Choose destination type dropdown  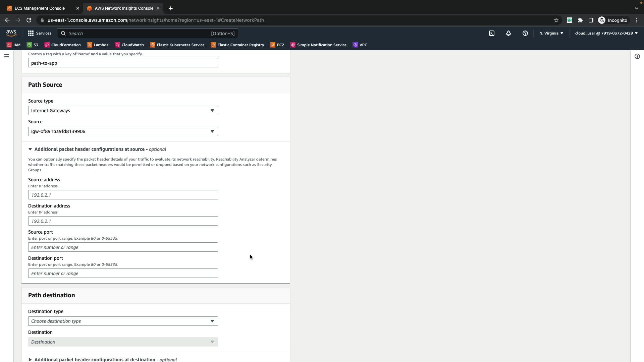coord(123,321)
